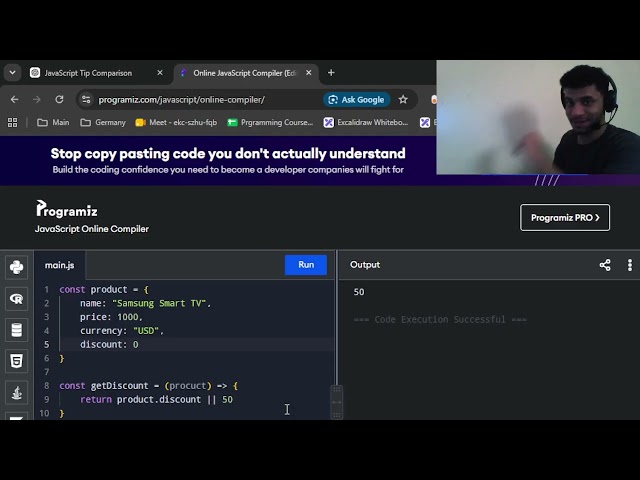
Task: Click the 'const getDiscount' line
Action: (x=149, y=386)
